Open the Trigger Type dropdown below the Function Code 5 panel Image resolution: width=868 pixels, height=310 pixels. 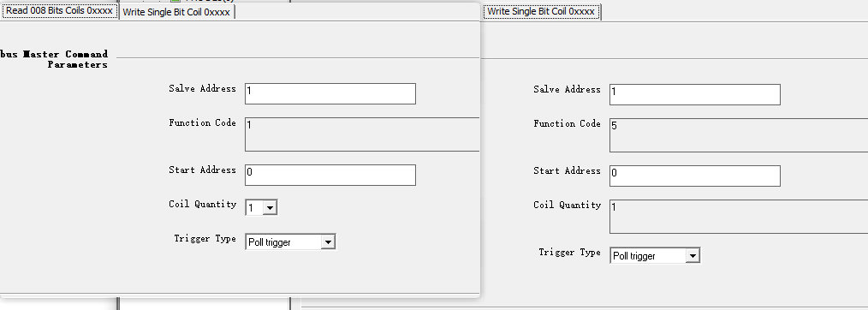(x=656, y=256)
